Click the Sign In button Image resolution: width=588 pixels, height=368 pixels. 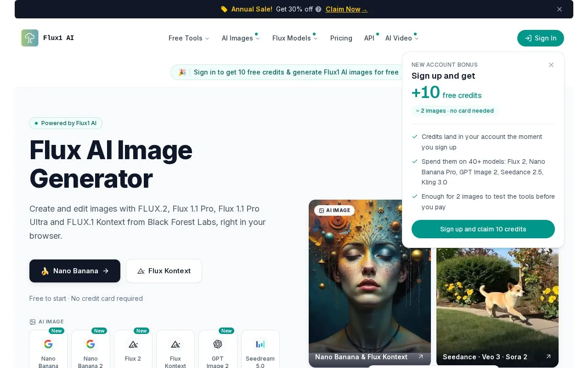click(541, 38)
